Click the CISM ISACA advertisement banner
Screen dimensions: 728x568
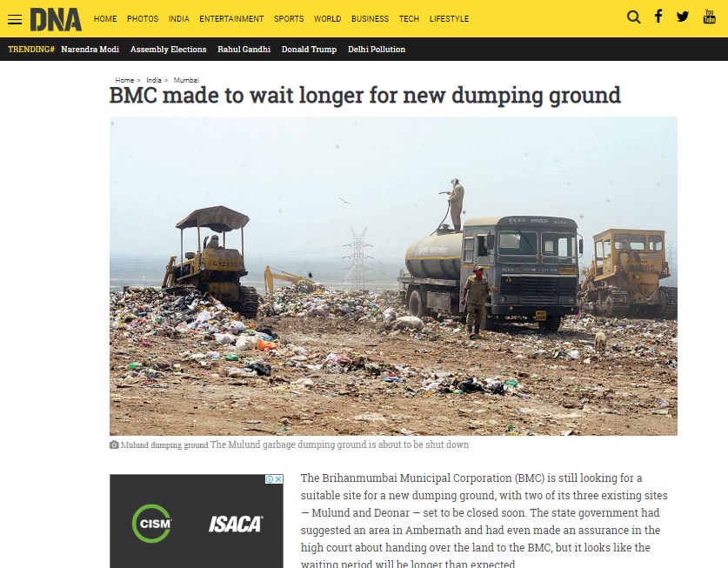coord(197,521)
